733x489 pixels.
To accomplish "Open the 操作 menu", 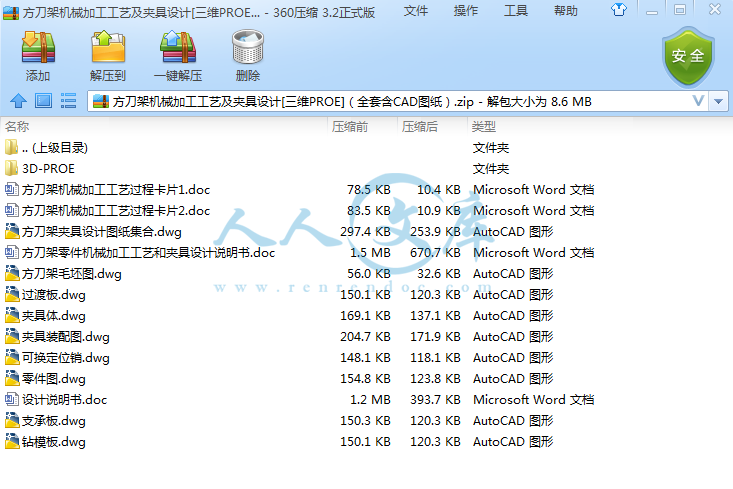I will pyautogui.click(x=466, y=11).
